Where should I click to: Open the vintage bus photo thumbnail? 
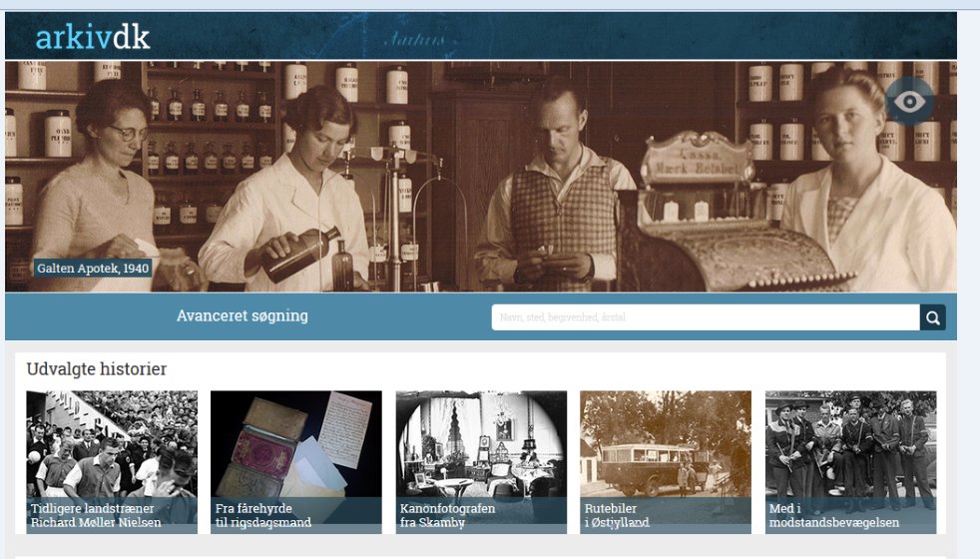tap(666, 444)
